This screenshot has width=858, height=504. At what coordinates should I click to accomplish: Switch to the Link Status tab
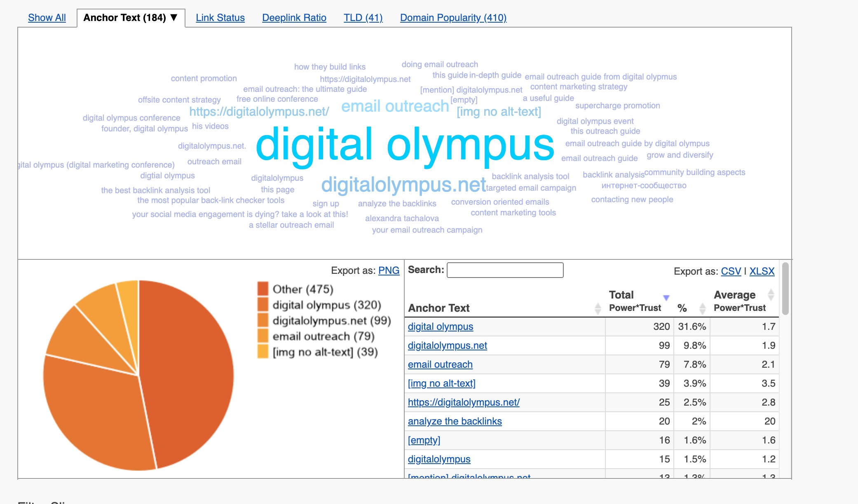coord(220,18)
